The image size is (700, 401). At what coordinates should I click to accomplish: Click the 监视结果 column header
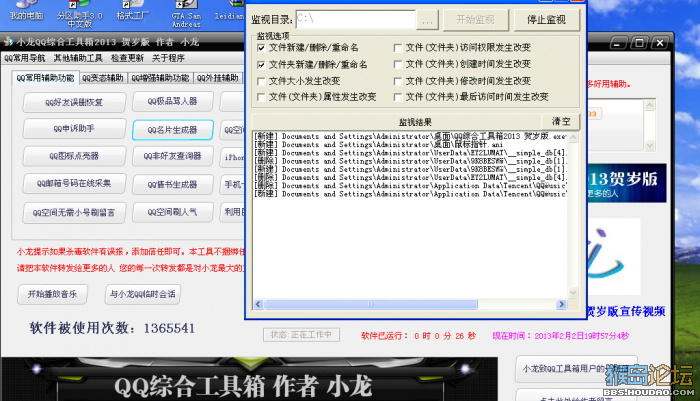click(x=397, y=121)
